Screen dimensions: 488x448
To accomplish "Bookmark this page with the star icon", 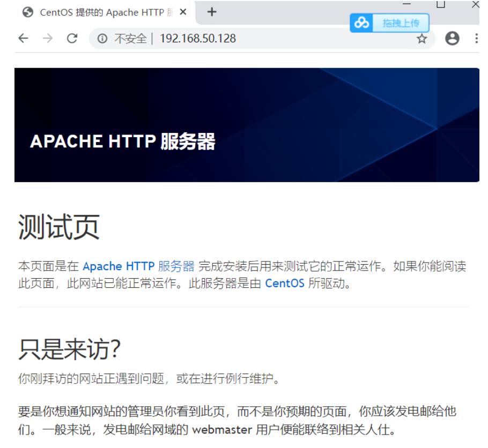I will tap(422, 39).
